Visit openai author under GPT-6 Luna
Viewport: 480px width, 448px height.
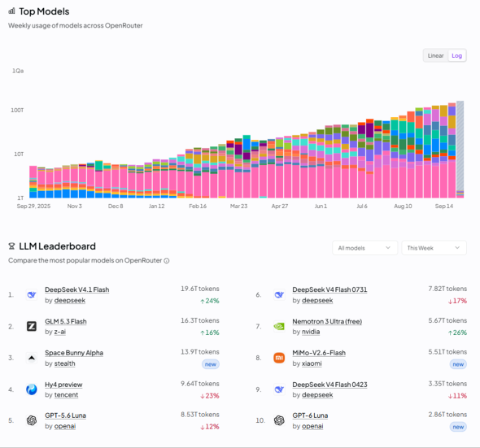pos(312,426)
